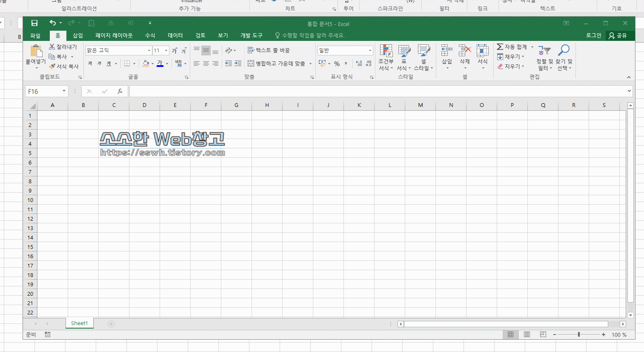Open the font size dropdown showing 11
The width and height of the screenshot is (644, 352).
[166, 51]
